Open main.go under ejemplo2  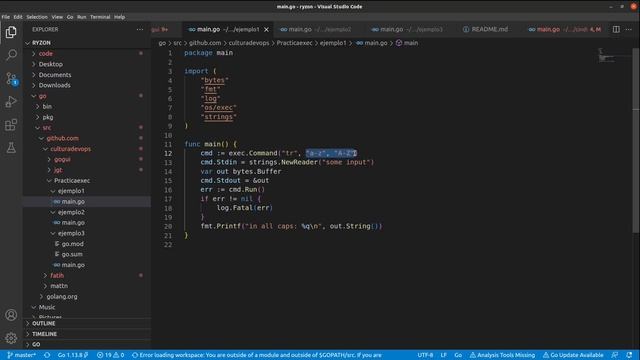[x=87, y=222]
